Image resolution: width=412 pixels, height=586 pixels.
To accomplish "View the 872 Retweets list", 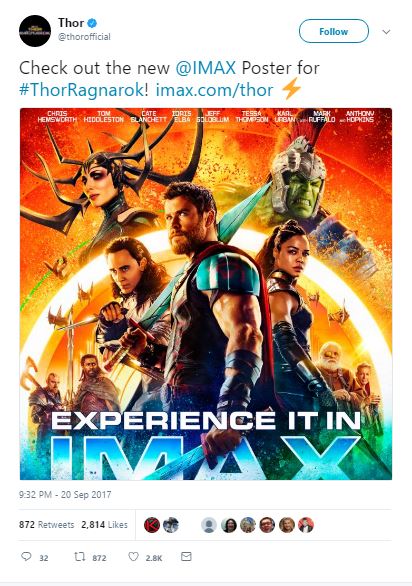I will click(x=47, y=525).
